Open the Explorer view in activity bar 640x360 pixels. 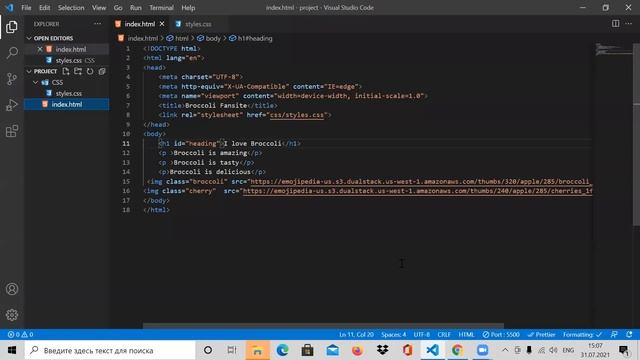click(12, 27)
